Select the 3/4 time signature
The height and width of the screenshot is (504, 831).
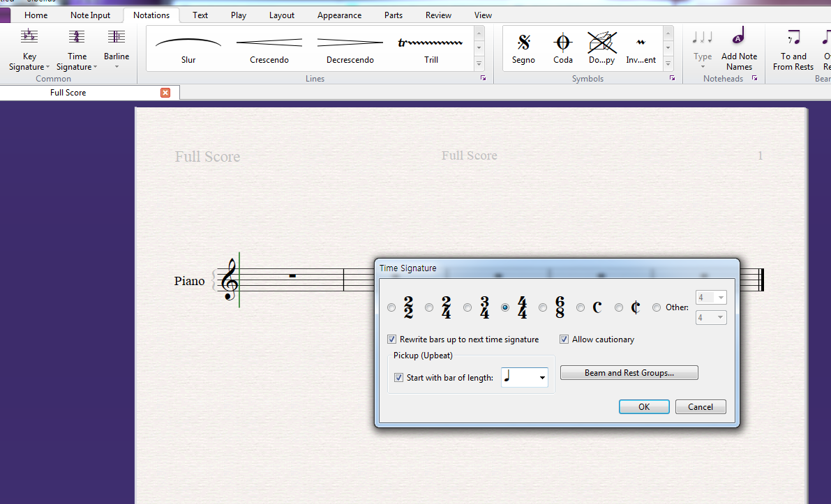point(467,307)
